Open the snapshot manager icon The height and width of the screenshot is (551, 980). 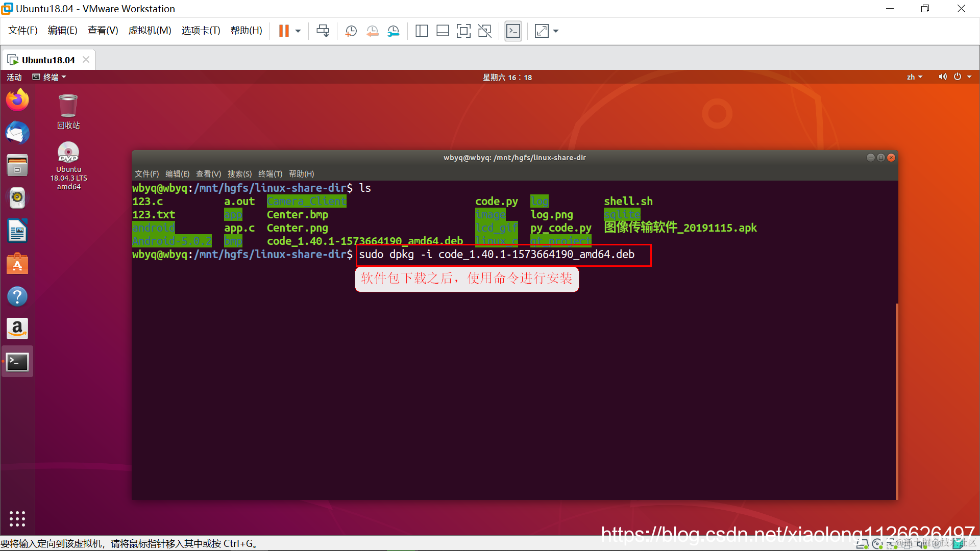pyautogui.click(x=394, y=31)
